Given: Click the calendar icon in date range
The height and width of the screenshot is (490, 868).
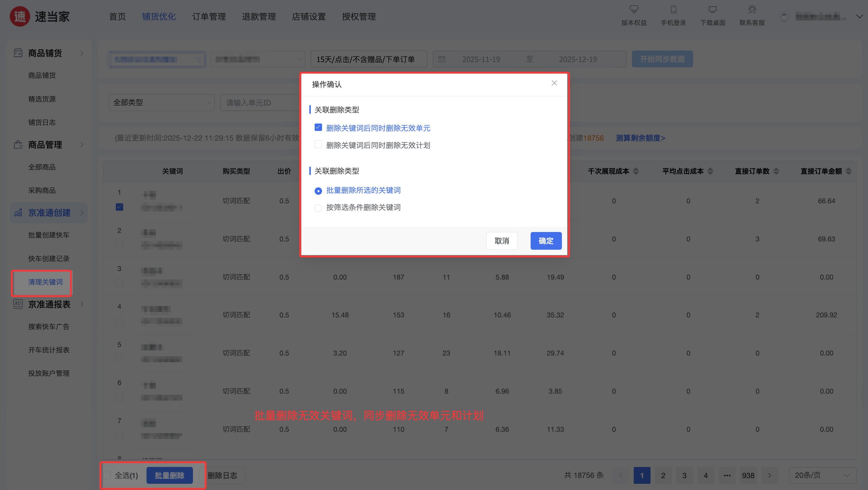Looking at the screenshot, I should click(442, 59).
